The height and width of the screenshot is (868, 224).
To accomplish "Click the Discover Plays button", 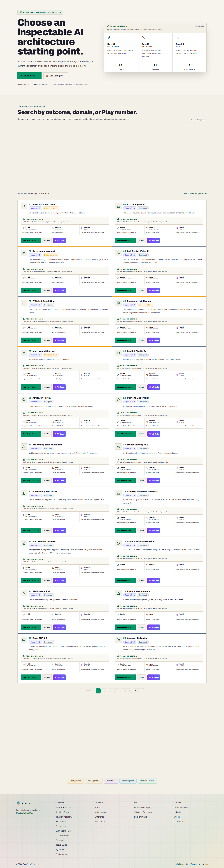I will click(29, 76).
